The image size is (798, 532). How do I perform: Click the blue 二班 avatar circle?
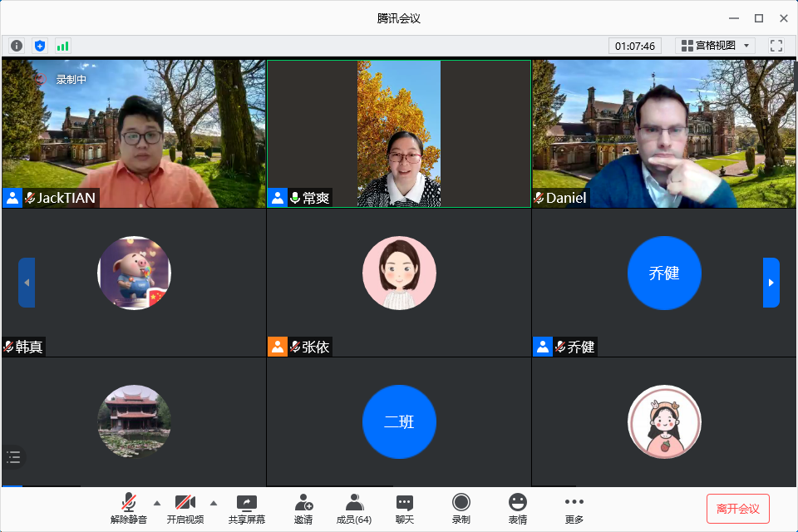pyautogui.click(x=399, y=421)
